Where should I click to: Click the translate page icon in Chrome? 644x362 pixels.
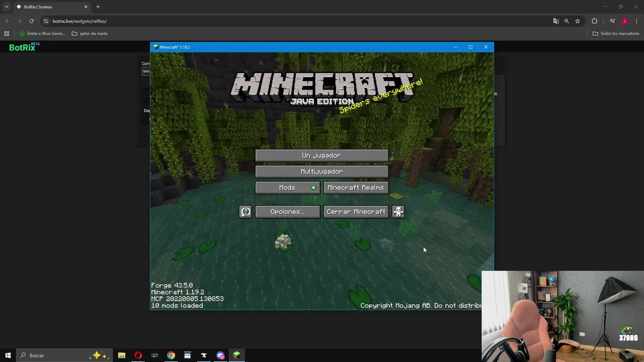coord(556,21)
